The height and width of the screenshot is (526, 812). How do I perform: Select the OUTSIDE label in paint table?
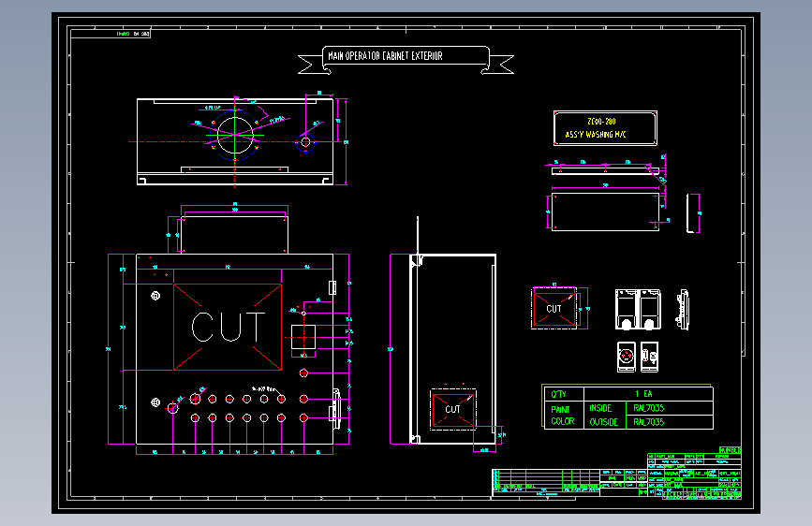604,422
